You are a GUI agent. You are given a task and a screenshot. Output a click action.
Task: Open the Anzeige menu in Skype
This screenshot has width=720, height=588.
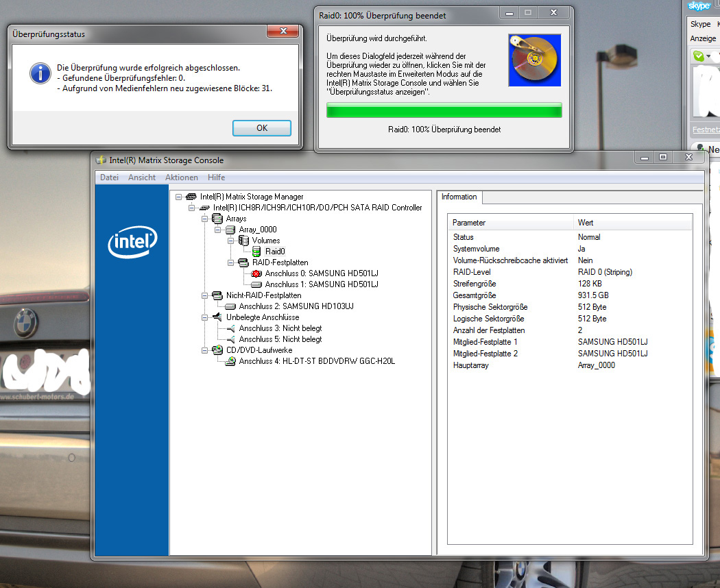tap(703, 38)
